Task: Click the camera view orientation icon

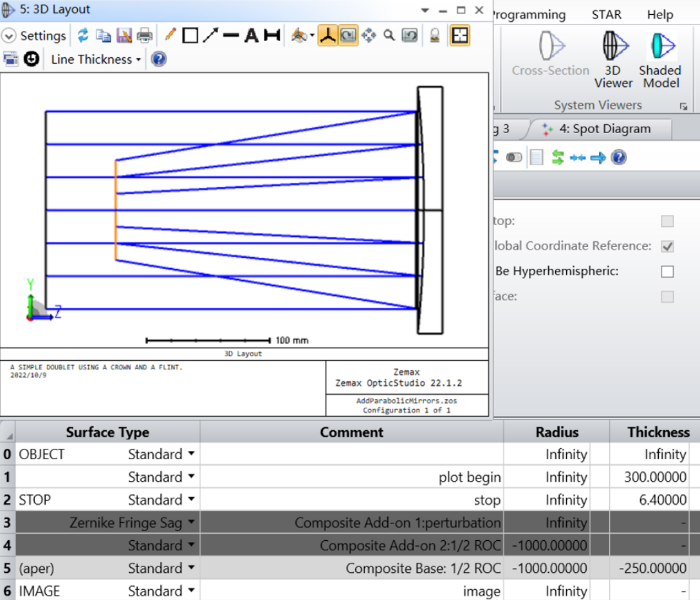Action: [x=299, y=35]
